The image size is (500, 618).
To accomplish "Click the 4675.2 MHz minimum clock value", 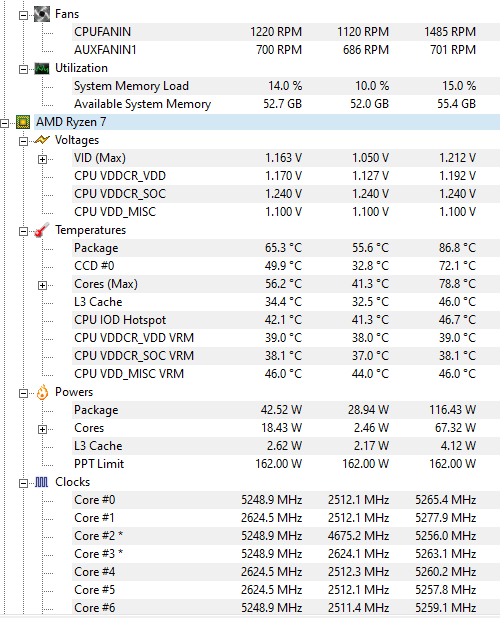I will pos(359,536).
